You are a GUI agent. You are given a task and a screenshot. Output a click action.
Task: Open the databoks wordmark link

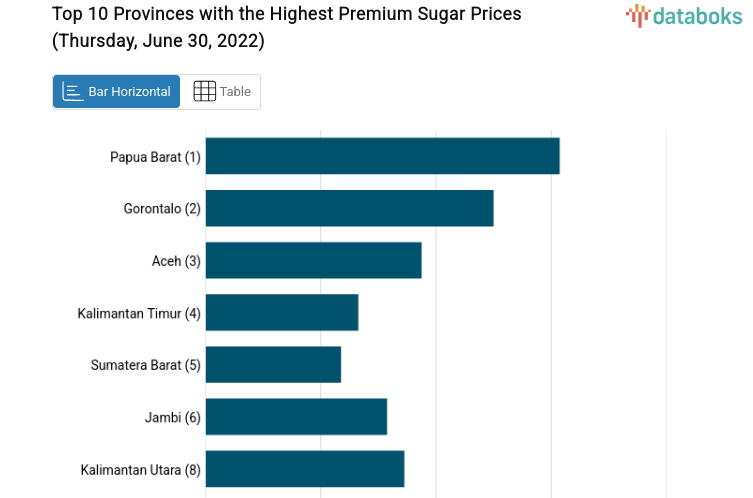[696, 15]
